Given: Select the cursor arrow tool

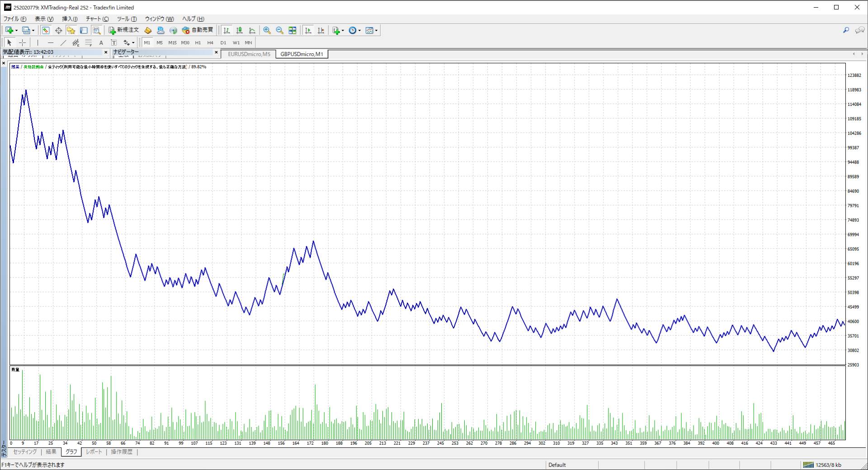Looking at the screenshot, I should point(9,42).
